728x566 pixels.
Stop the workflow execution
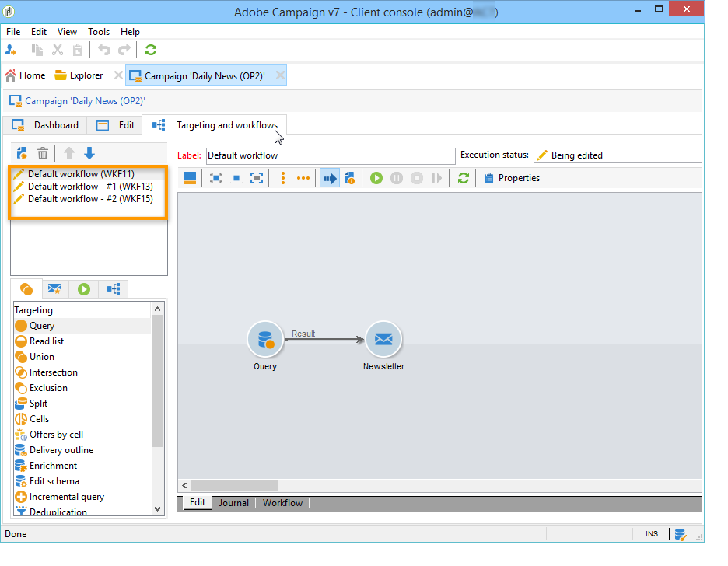(x=417, y=178)
